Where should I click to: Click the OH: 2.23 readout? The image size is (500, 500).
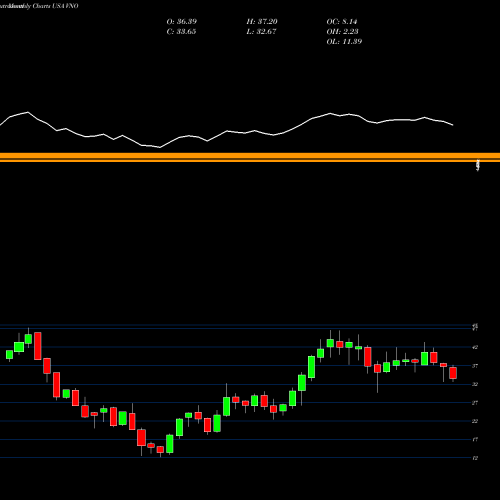point(342,32)
